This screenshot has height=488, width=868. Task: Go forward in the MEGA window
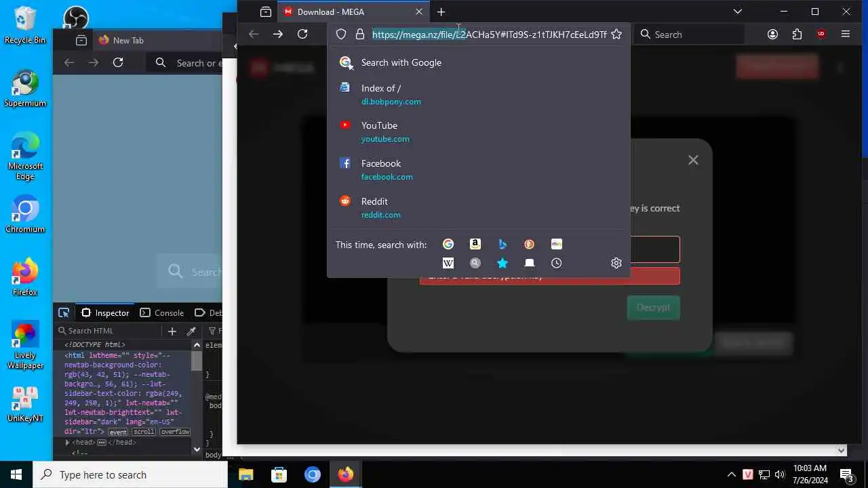click(x=278, y=34)
